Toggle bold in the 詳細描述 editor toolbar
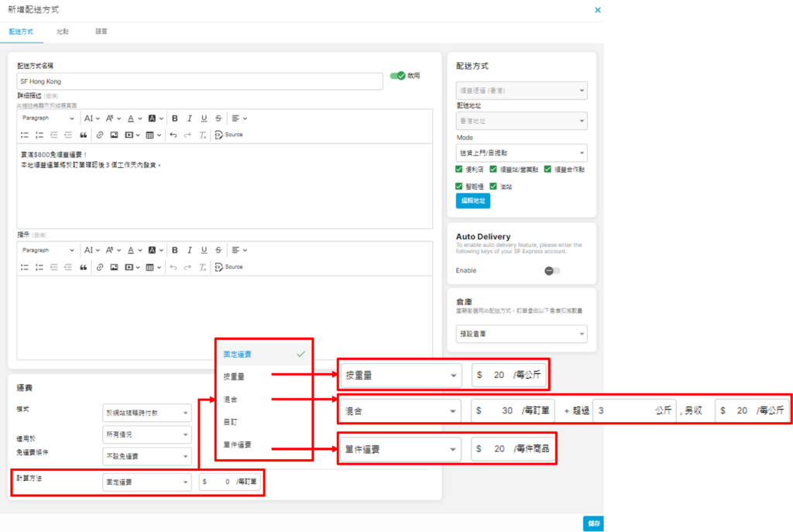Image resolution: width=793 pixels, height=532 pixels. pos(175,118)
